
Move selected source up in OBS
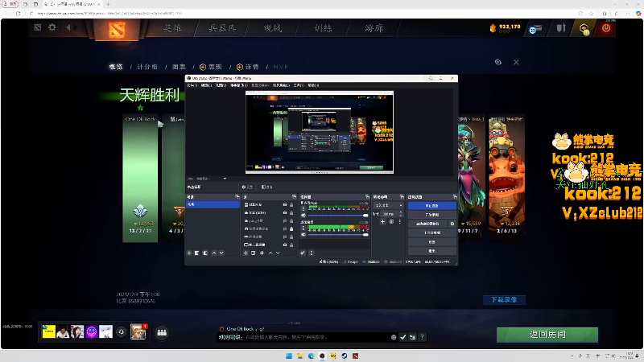point(270,253)
